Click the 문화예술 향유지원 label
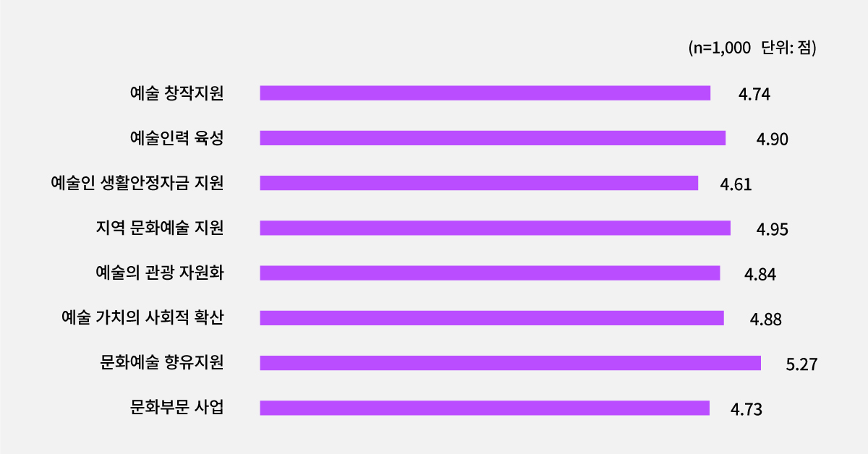This screenshot has height=454, width=868. (x=162, y=362)
